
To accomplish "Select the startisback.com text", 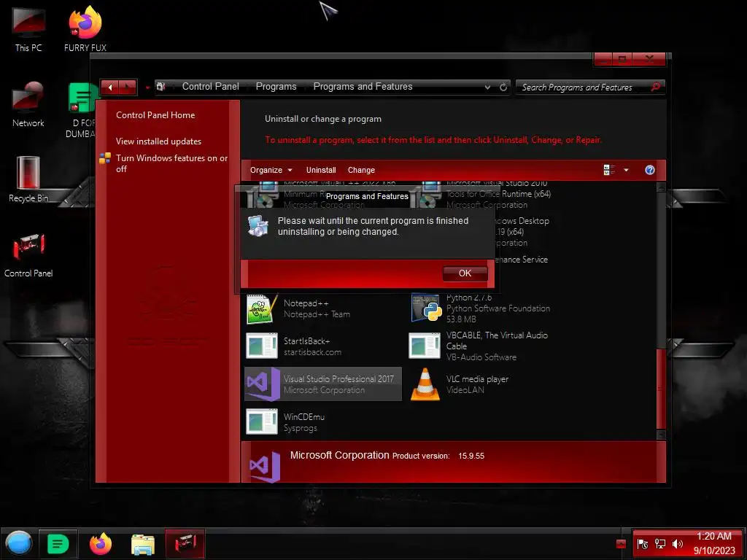I will pyautogui.click(x=312, y=352).
